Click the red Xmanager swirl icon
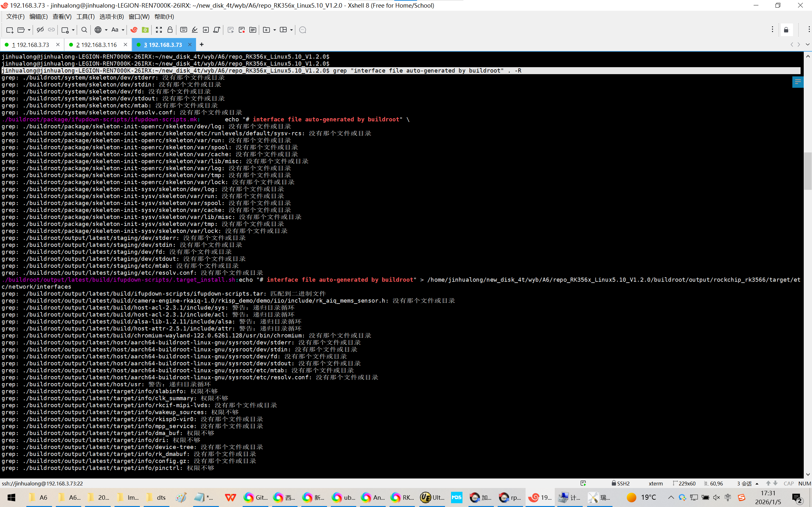812x507 pixels. coord(134,30)
